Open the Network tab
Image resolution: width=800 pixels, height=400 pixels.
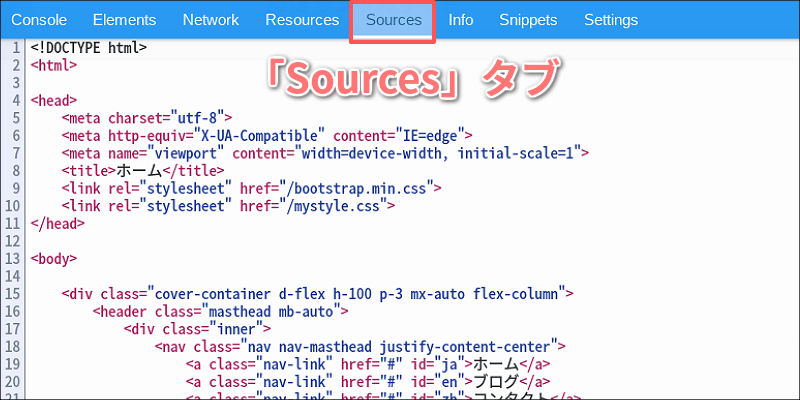pos(211,20)
